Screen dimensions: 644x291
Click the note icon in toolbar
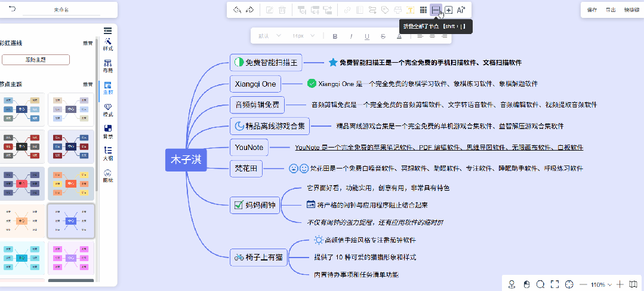(360, 10)
